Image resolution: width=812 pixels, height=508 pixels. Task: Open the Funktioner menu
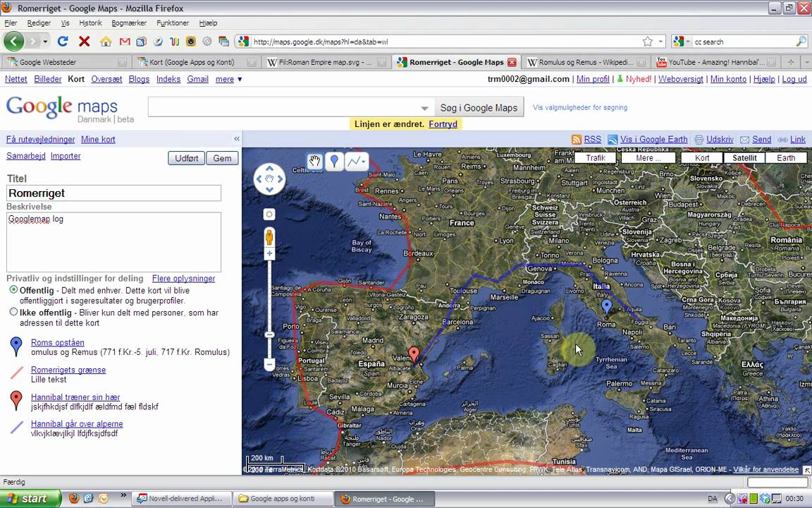(173, 23)
